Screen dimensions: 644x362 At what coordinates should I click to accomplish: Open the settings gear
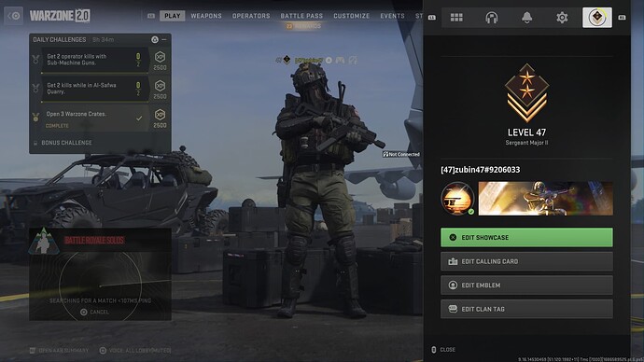pos(562,17)
